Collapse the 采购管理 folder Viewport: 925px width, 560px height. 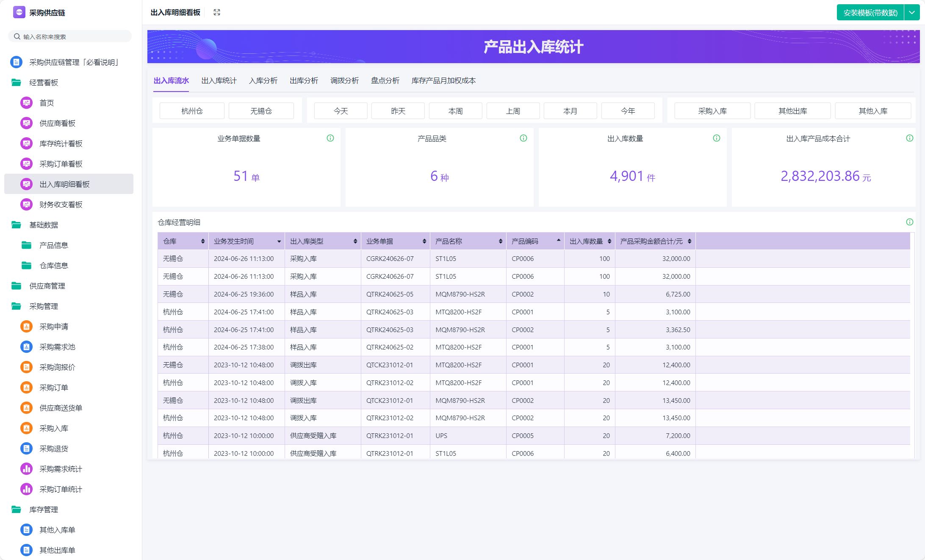[17, 306]
